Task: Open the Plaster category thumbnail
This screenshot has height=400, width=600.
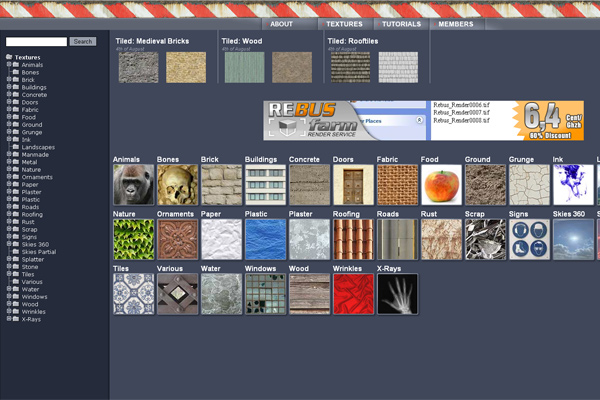Action: pos(310,240)
